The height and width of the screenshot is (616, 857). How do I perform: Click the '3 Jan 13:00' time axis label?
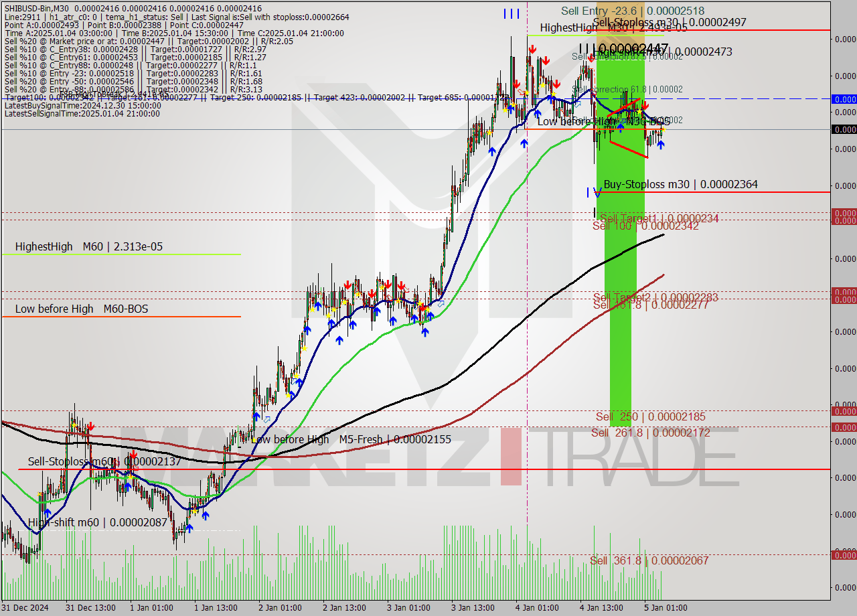pos(474,608)
